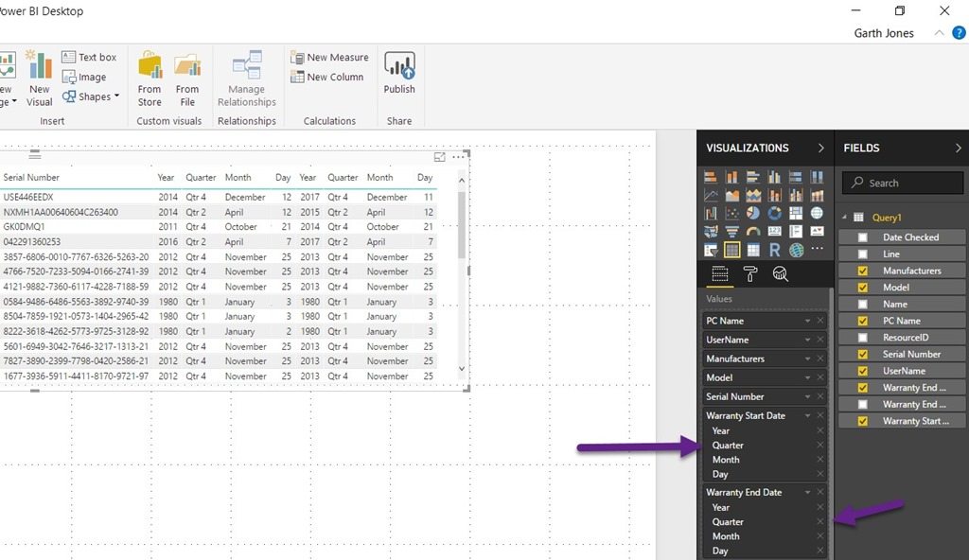Collapse the Visualizations pane with its chevron

click(x=820, y=148)
